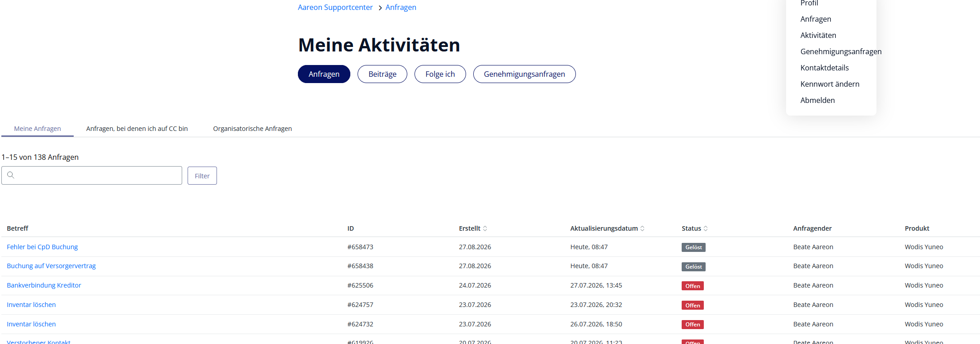Focus the request search input field
Image resolution: width=980 pixels, height=344 pixels.
(92, 175)
